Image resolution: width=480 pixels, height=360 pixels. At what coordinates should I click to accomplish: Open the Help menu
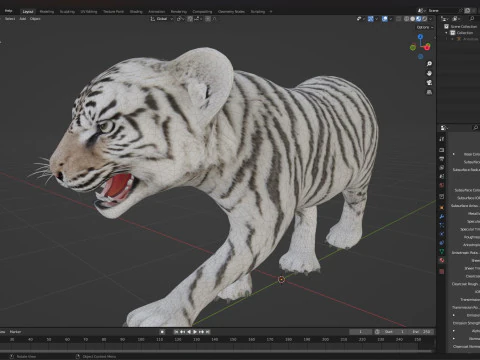point(9,11)
